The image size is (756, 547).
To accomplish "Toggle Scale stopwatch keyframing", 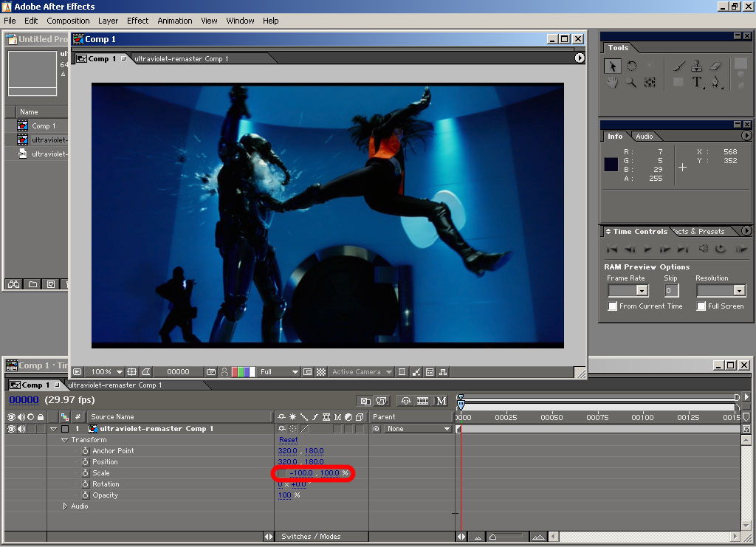I will (86, 473).
